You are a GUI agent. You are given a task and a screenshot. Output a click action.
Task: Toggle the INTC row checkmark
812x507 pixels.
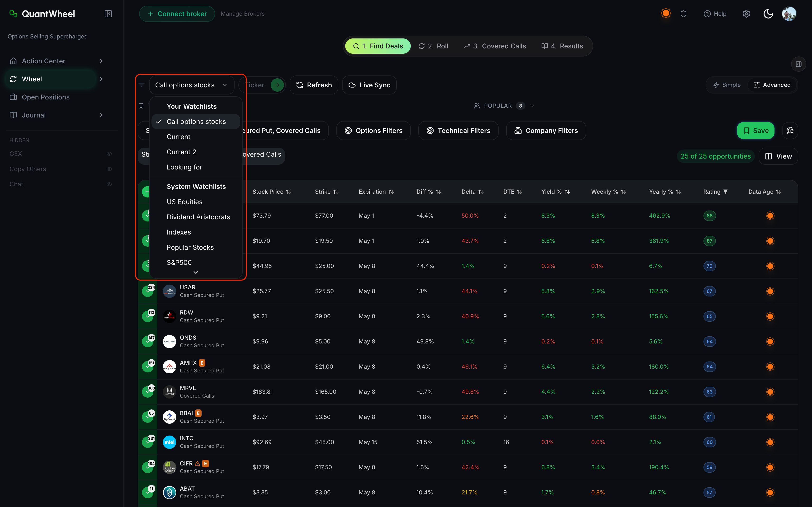point(148,442)
